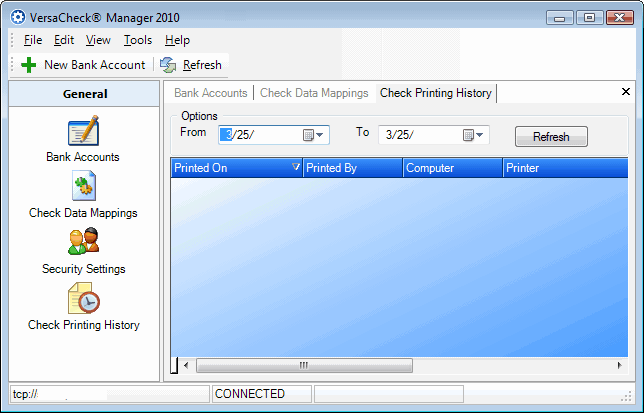Screen dimensions: 644x413
Task: Sort by the Printed On column
Action: 237,168
